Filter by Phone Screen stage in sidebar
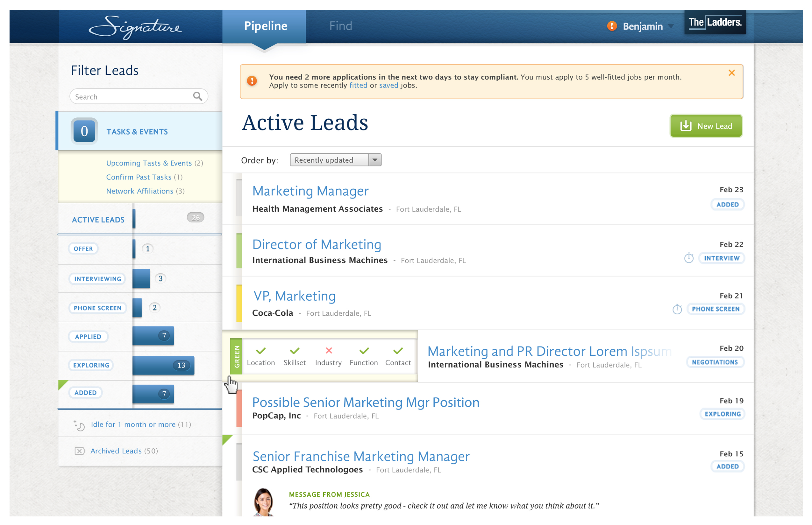812x525 pixels. click(97, 308)
